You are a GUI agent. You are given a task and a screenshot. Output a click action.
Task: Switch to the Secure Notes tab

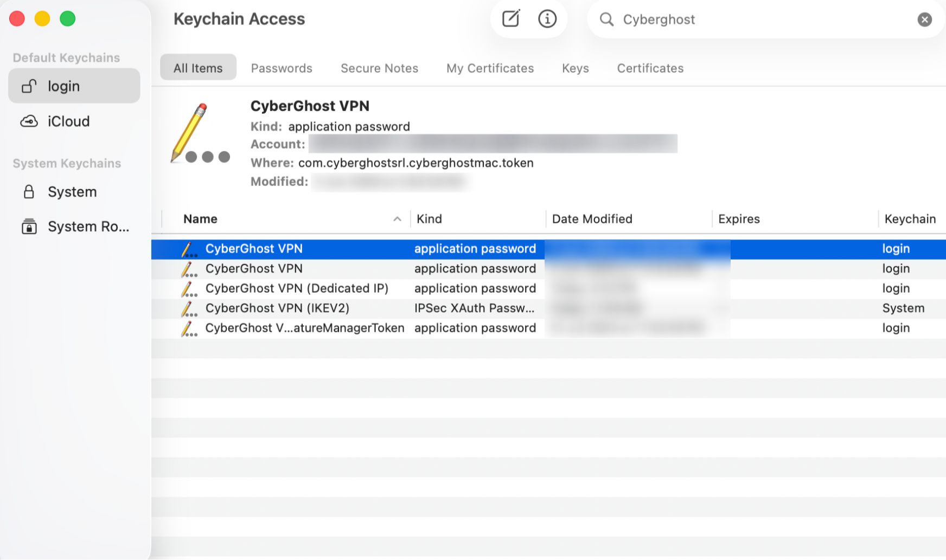379,68
